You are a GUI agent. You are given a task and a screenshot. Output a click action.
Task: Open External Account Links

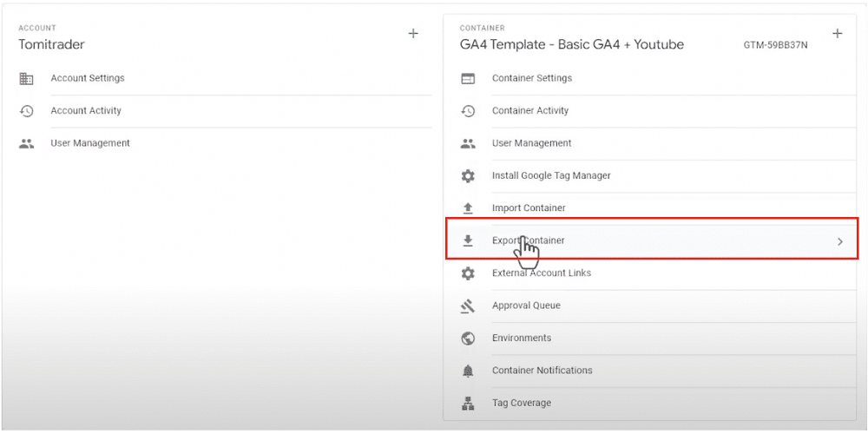tap(542, 273)
